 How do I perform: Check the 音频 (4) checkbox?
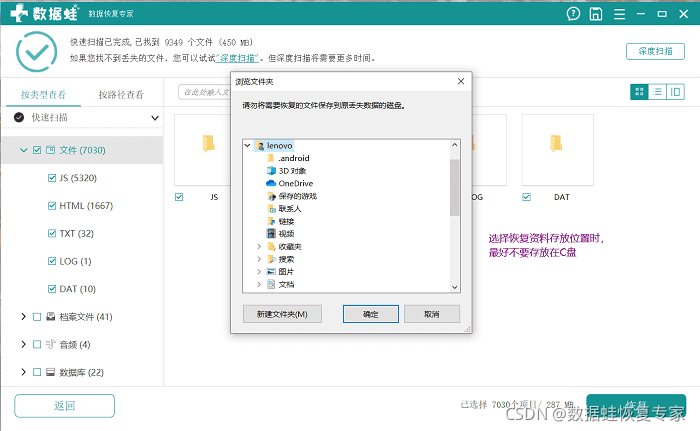point(37,344)
